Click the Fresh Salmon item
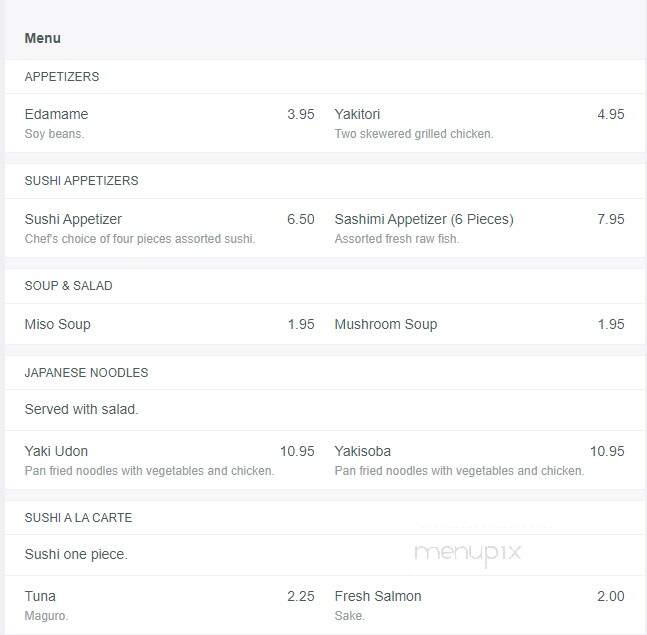 point(378,596)
